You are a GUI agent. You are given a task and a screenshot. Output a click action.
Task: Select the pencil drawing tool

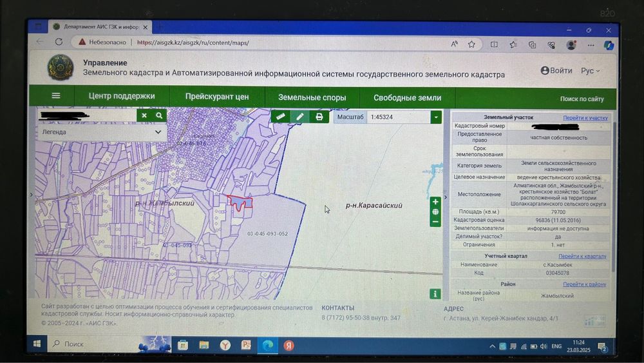(x=300, y=117)
